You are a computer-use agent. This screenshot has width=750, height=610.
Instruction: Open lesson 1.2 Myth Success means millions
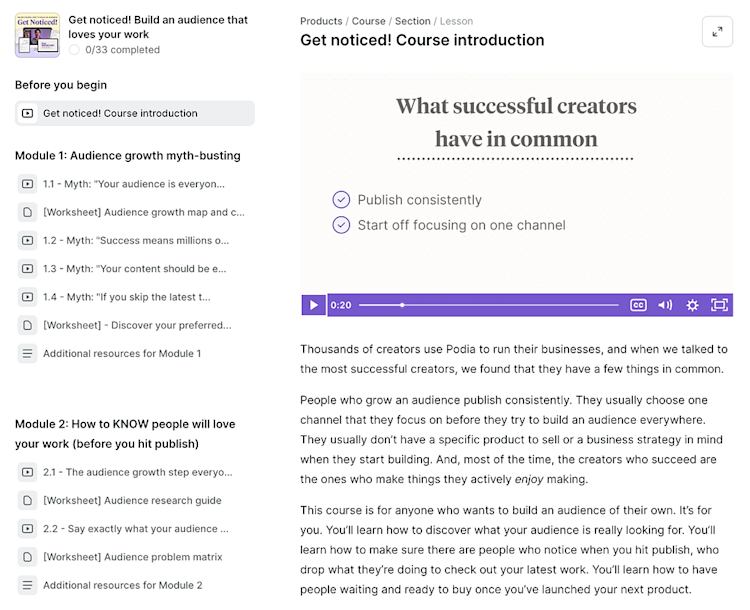tap(135, 240)
